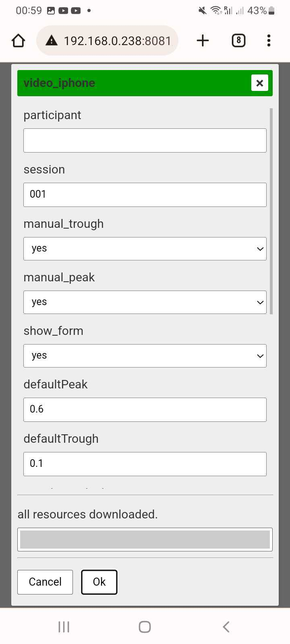Tap the Android home navigation button
This screenshot has width=290, height=644.
pyautogui.click(x=145, y=627)
